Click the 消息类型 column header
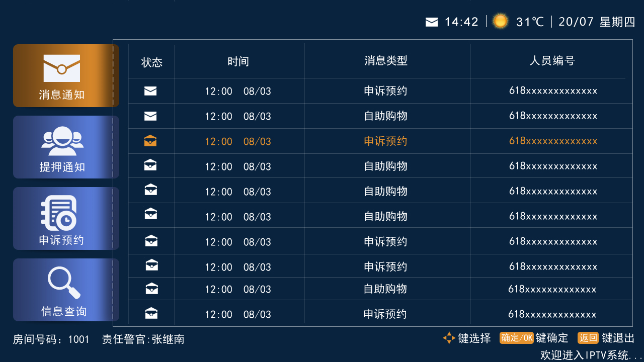Image resolution: width=644 pixels, height=362 pixels. (x=386, y=61)
